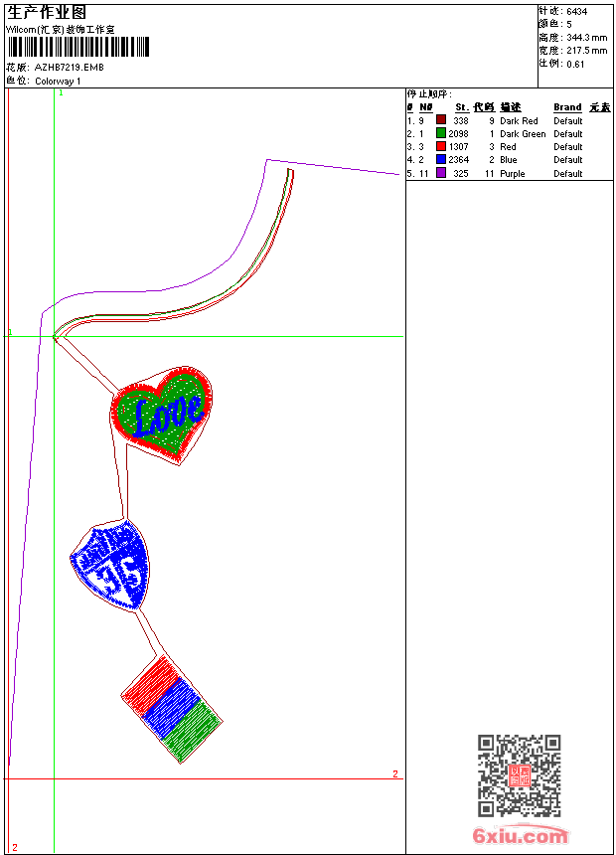
Task: Click the Dark Green color swatch
Action: [441, 133]
